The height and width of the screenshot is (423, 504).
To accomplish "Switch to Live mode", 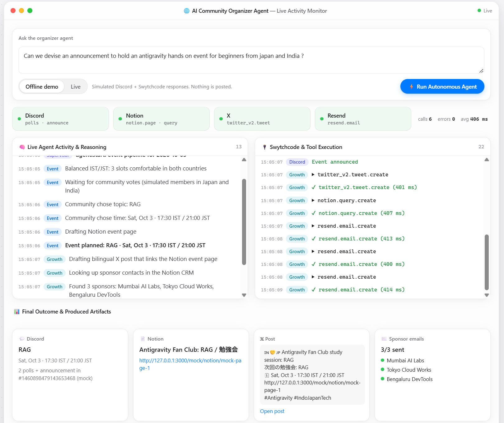I will pyautogui.click(x=76, y=86).
